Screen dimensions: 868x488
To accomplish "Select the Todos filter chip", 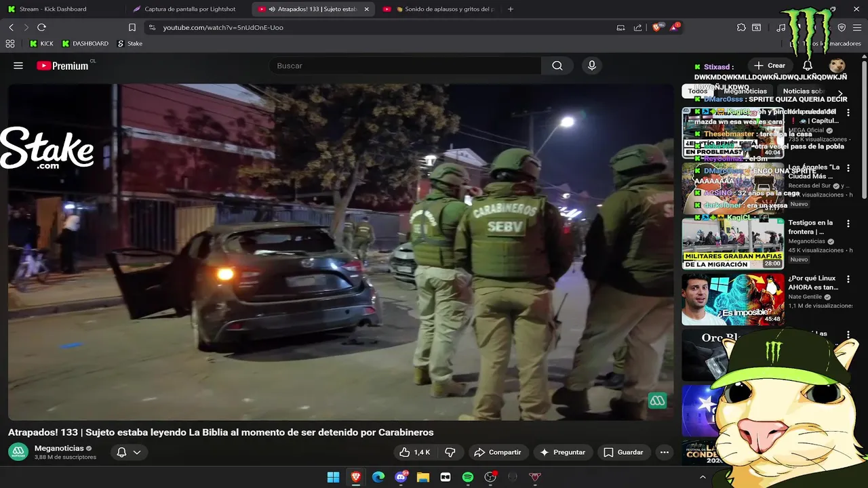I will [x=697, y=91].
